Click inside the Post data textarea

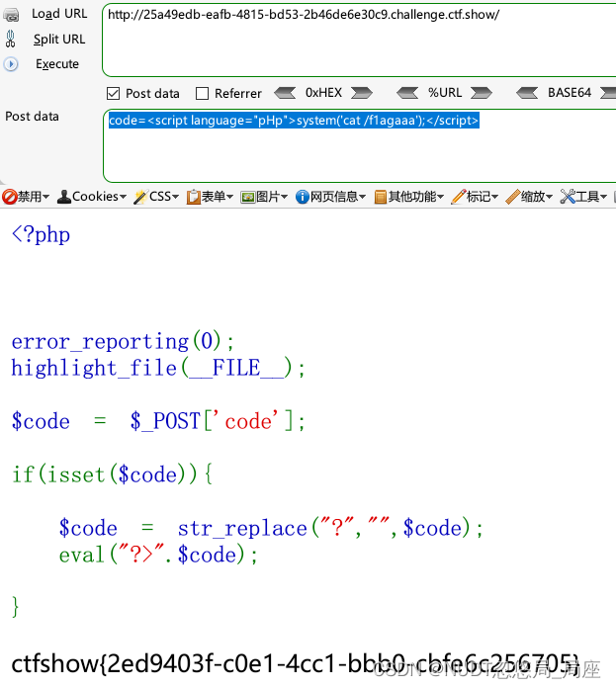point(359,145)
